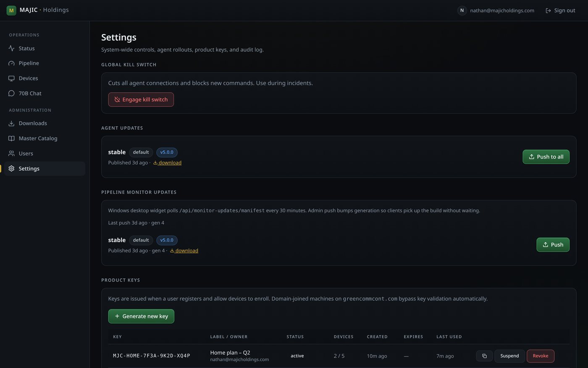The width and height of the screenshot is (588, 368).
Task: Click the DEVICES column header
Action: (344, 337)
